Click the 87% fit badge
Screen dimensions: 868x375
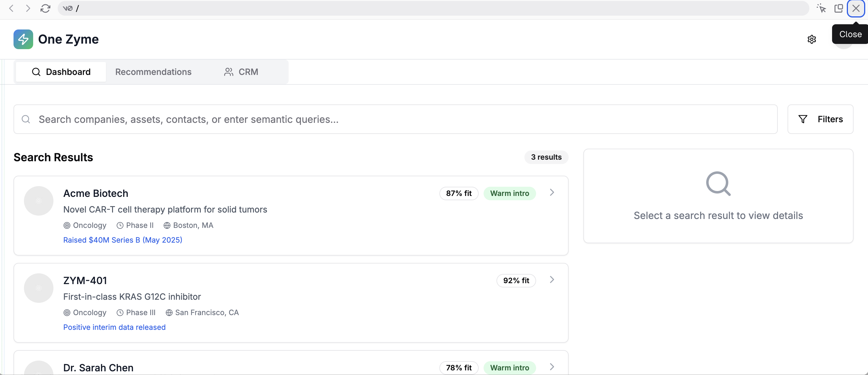(459, 193)
